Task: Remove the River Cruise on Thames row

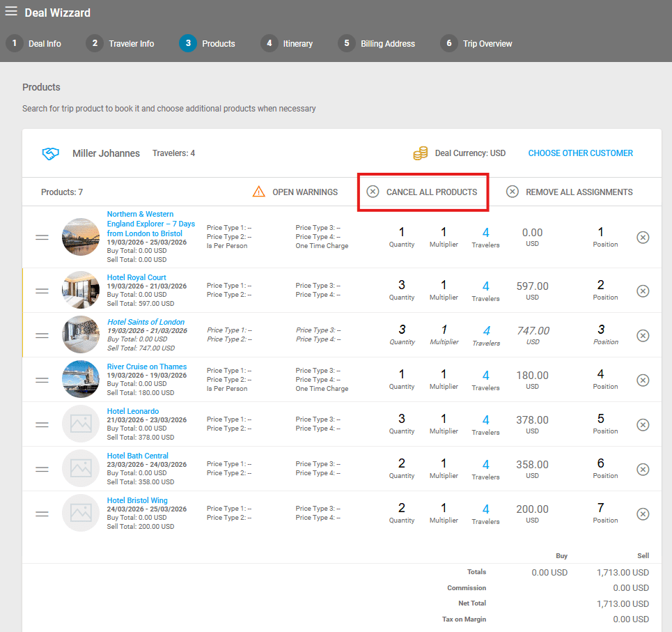Action: pos(643,380)
